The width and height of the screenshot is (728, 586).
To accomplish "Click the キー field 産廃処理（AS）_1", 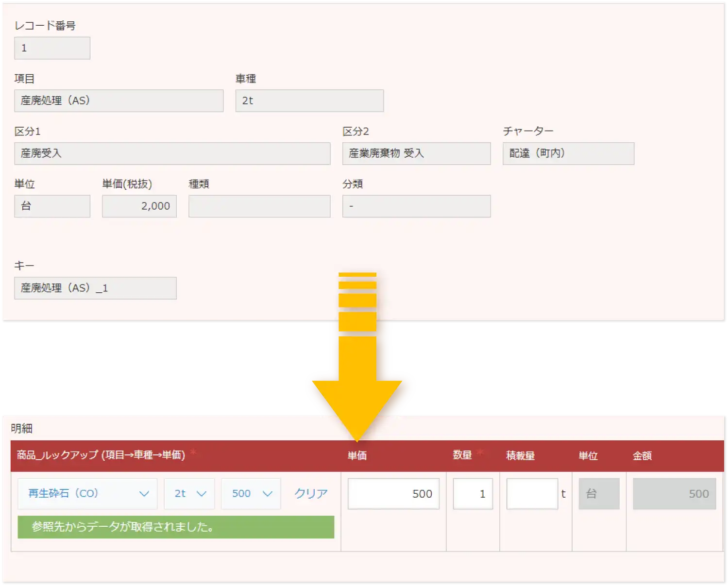I will (x=95, y=288).
